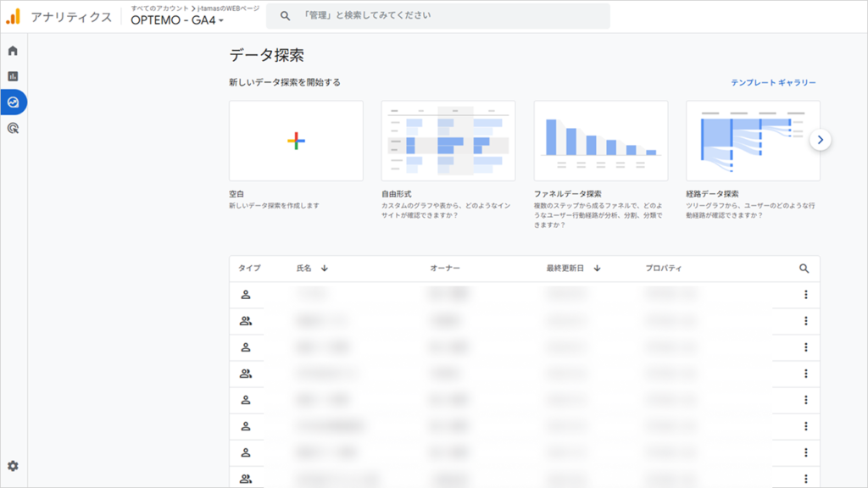Click the shared-users icon on the second row
Screen dimensions: 868x488
click(247, 319)
